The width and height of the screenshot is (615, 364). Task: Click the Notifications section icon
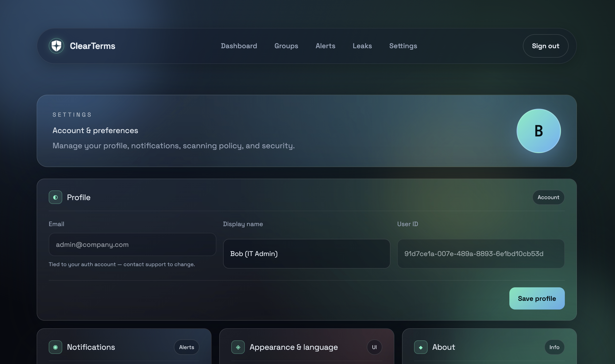pyautogui.click(x=55, y=347)
